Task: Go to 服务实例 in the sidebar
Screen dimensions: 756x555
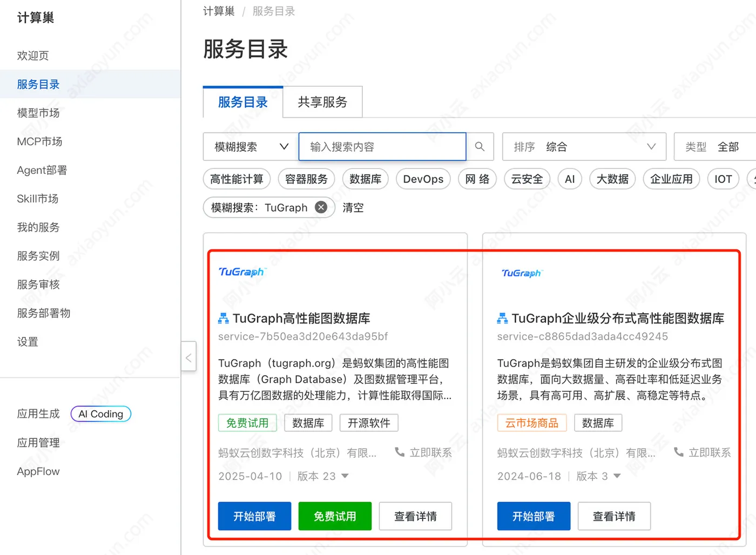Action: pyautogui.click(x=38, y=256)
